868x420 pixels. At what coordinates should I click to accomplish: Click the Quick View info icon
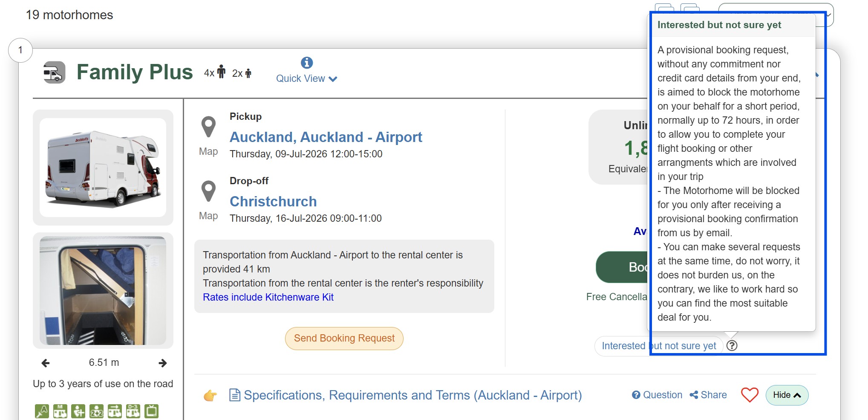(306, 63)
